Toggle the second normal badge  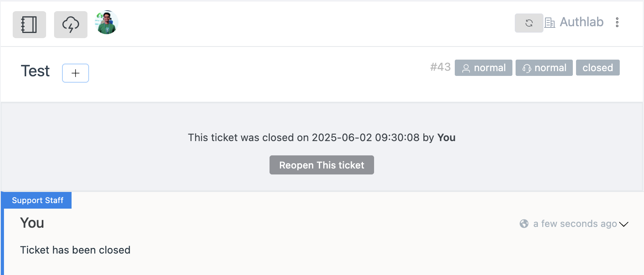[x=544, y=68]
